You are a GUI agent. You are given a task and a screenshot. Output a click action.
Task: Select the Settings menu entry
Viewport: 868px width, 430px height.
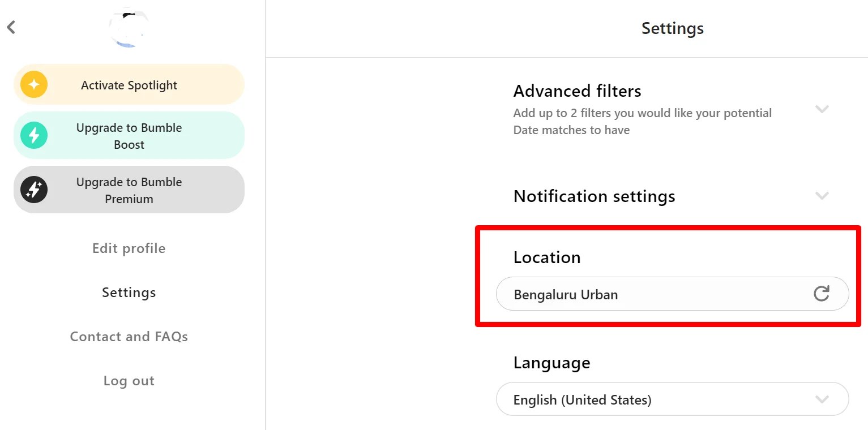pos(129,292)
